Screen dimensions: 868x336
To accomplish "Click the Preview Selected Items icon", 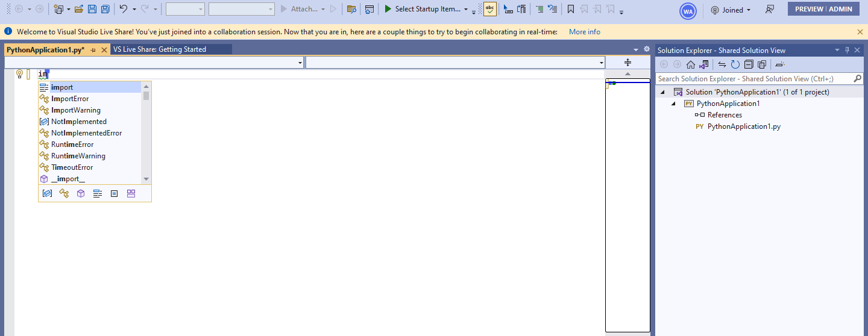I will click(x=779, y=64).
